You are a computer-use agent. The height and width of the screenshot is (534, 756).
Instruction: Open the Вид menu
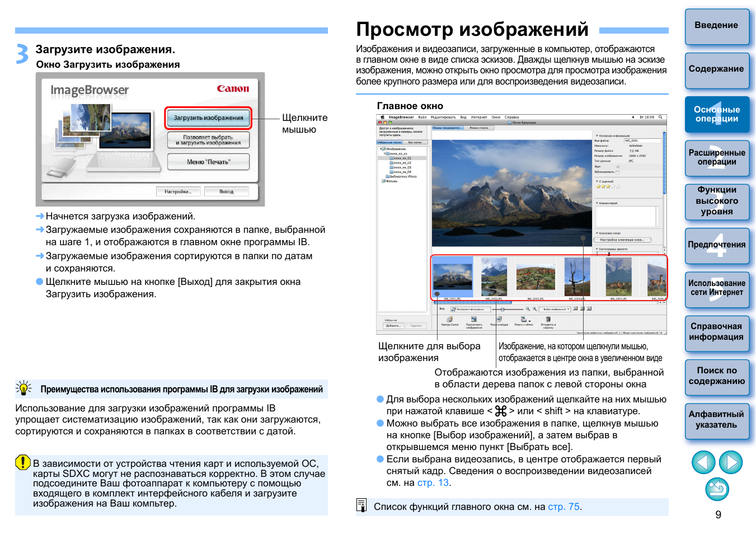point(463,117)
